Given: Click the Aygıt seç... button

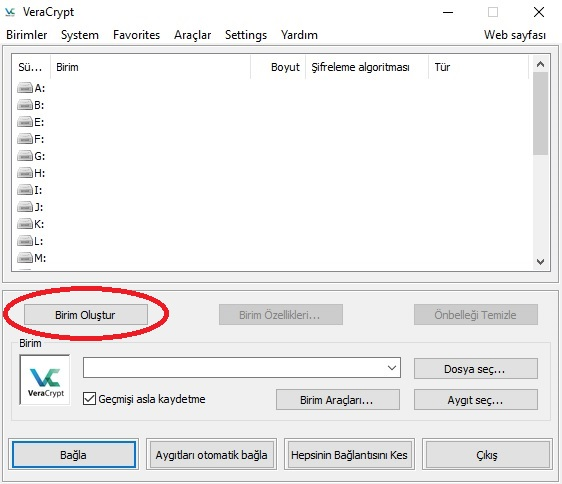Looking at the screenshot, I should [476, 399].
